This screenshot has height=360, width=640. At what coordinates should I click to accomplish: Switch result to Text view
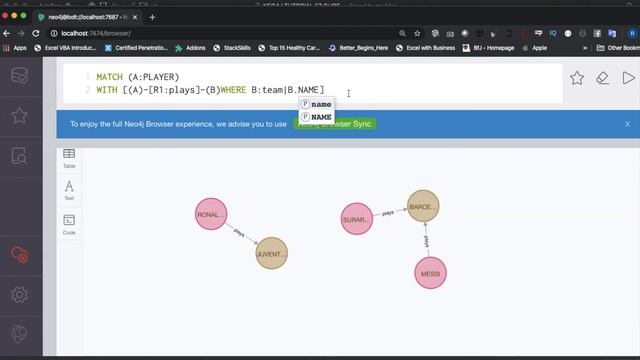pyautogui.click(x=69, y=190)
